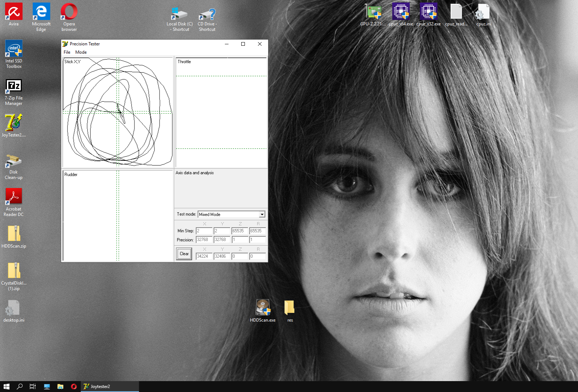578x392 pixels.
Task: Open the res folder
Action: pyautogui.click(x=290, y=309)
